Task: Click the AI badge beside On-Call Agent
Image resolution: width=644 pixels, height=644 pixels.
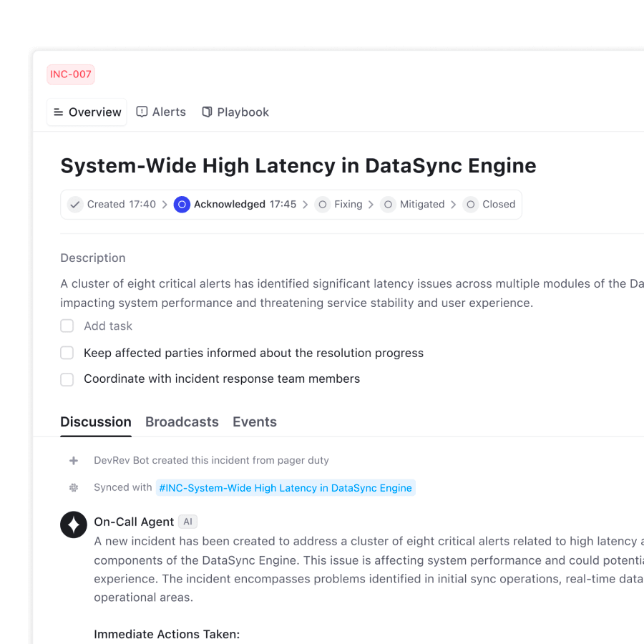Action: click(187, 522)
